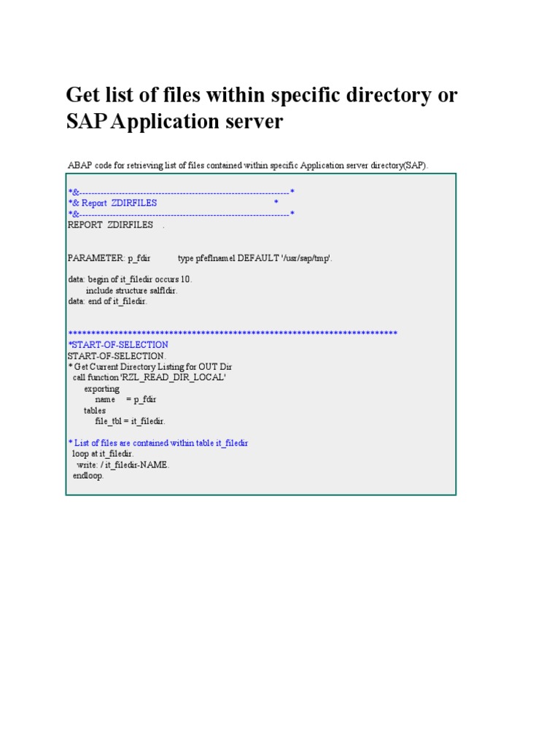Screen dimensions: 560x747
Task: Click '* Get Current Directory Listing for OUT Dir'
Action: coord(150,367)
